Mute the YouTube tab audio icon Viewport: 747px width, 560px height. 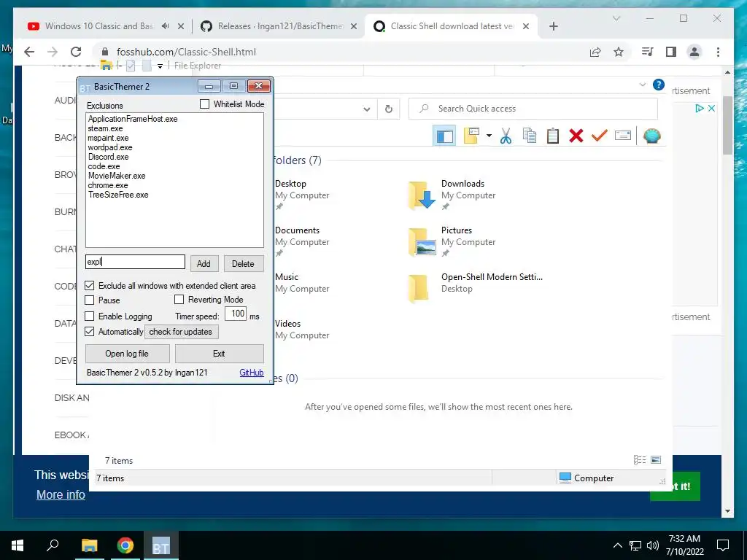166,26
